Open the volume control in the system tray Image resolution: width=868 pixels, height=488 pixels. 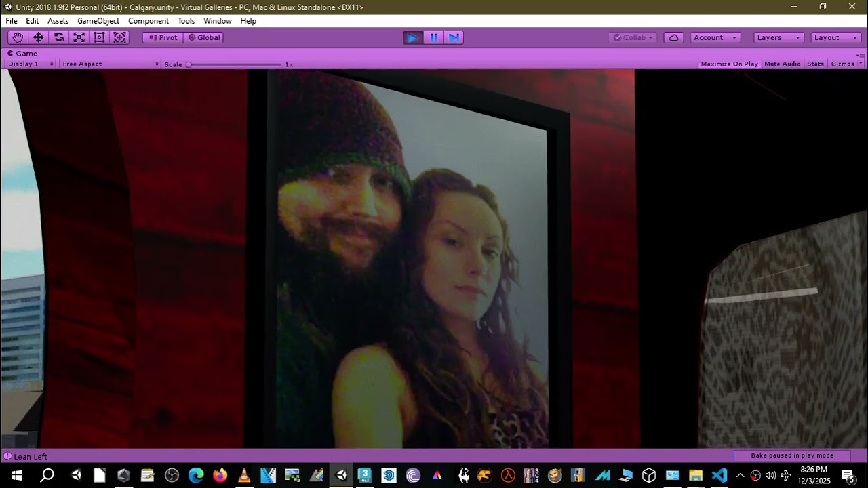(x=770, y=476)
